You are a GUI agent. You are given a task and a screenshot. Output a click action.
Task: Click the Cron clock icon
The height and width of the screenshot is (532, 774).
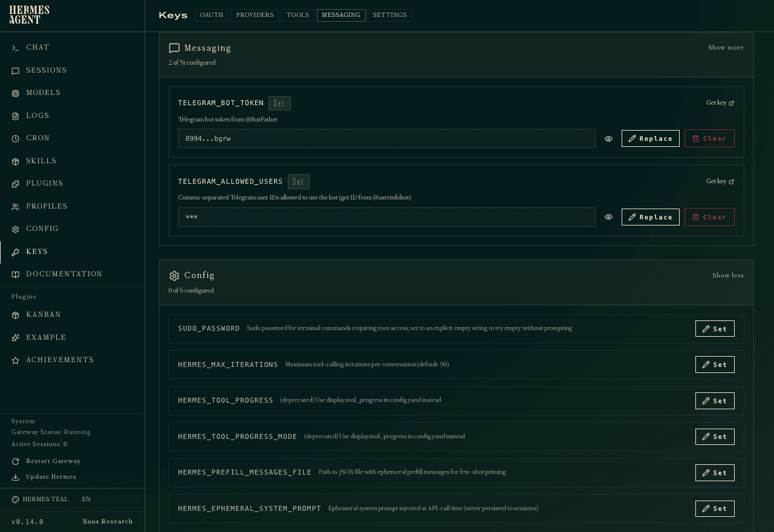(15, 138)
